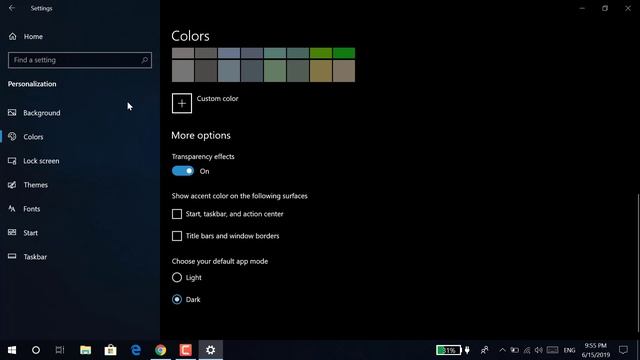This screenshot has width=640, height=360.
Task: Open the touch keyboard icon in tray
Action: [552, 350]
